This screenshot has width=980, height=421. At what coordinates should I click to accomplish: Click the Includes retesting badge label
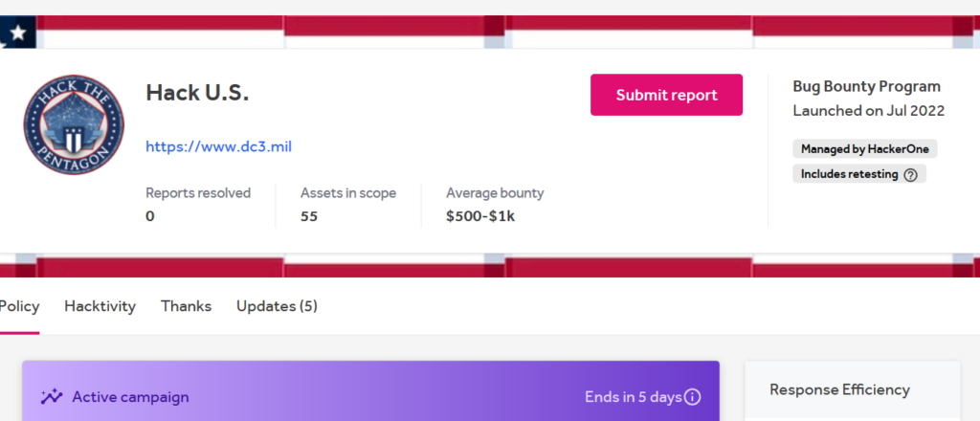coord(849,174)
